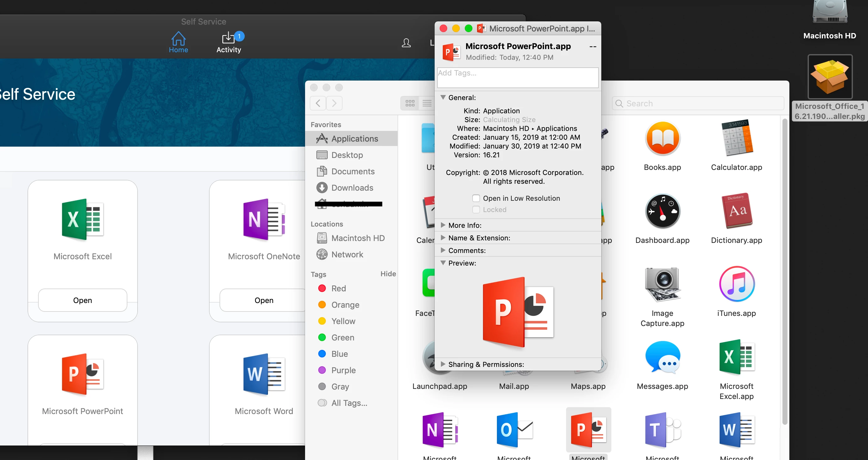This screenshot has height=460, width=868.
Task: Expand the Name & Extension section
Action: [x=443, y=238]
